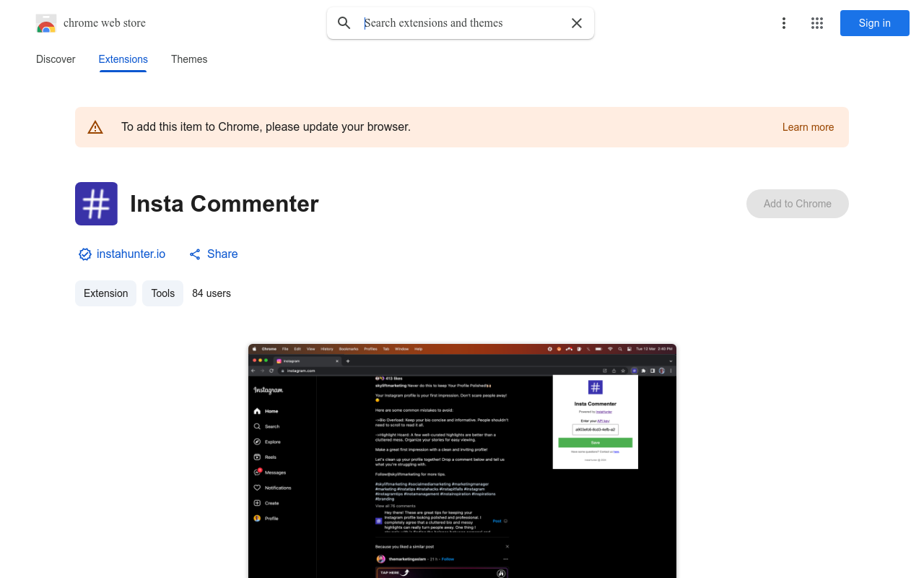Click the Insta Commenter hashtag icon
924x578 pixels.
point(96,204)
